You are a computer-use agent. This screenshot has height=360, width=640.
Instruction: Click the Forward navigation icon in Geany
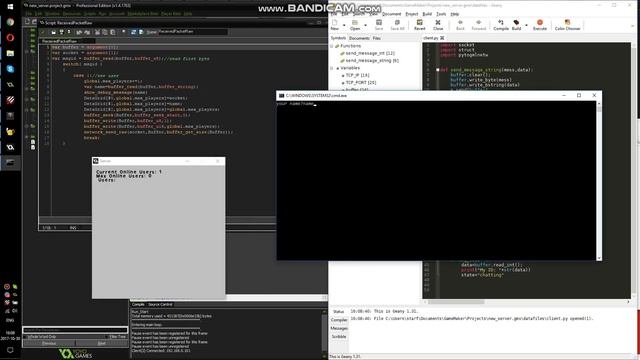point(478,24)
